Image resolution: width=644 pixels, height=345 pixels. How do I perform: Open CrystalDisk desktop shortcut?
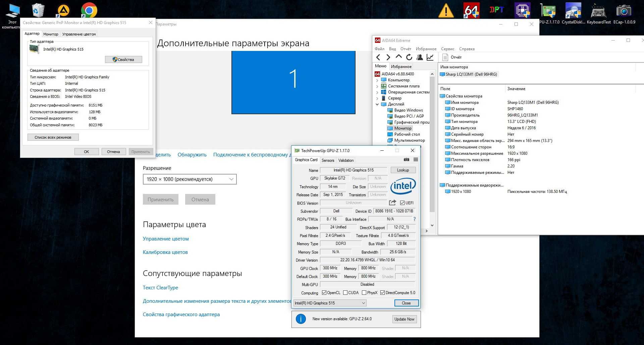click(x=573, y=13)
